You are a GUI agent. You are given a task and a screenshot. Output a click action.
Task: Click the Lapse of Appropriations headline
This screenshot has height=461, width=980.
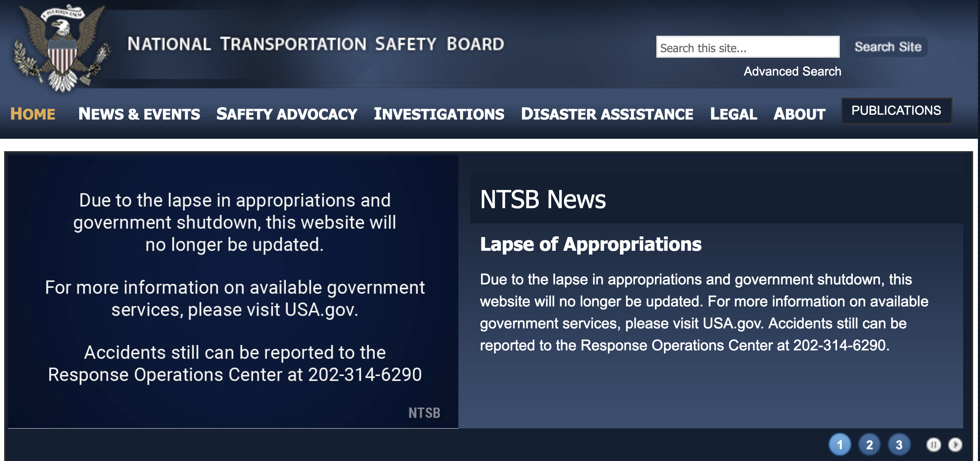[x=590, y=244]
